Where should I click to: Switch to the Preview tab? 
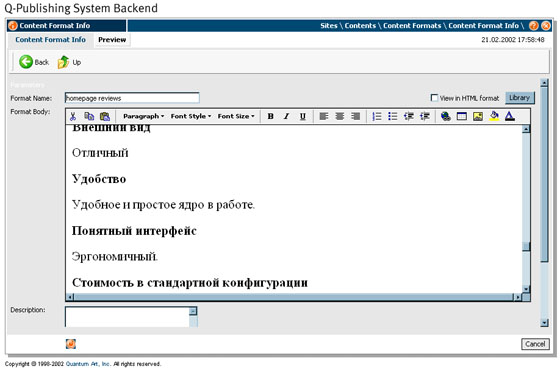point(112,40)
